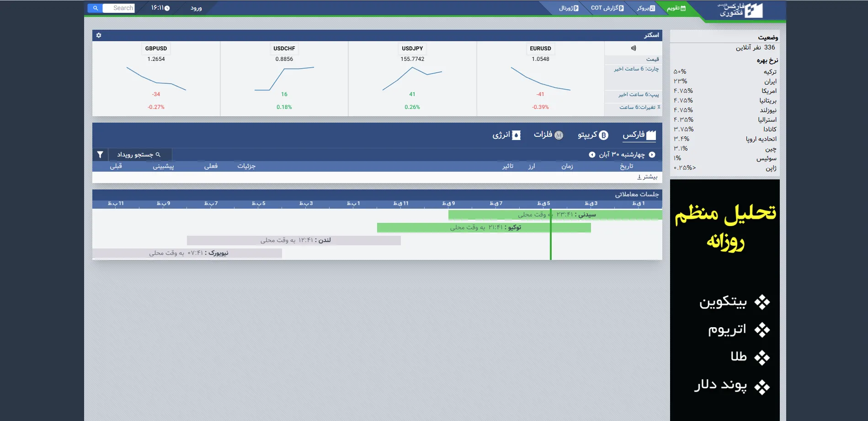Image resolution: width=868 pixels, height=421 pixels.
Task: Select the انرژی (energy) tab
Action: click(506, 135)
